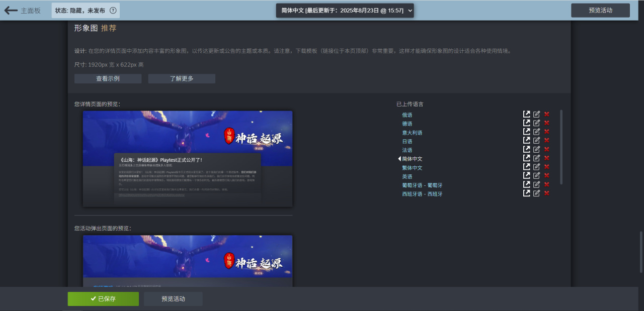Delete the 日语 image entry
This screenshot has width=644, height=311.
(x=547, y=141)
